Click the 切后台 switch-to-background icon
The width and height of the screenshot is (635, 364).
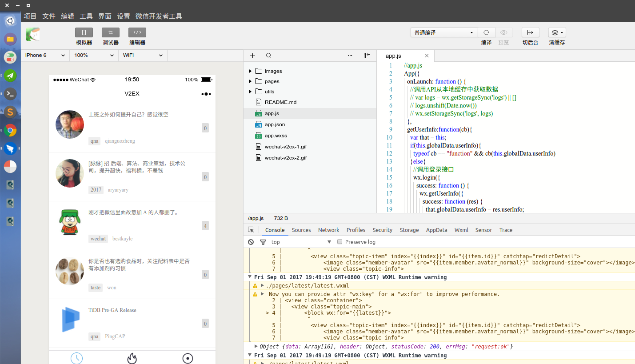tap(530, 32)
